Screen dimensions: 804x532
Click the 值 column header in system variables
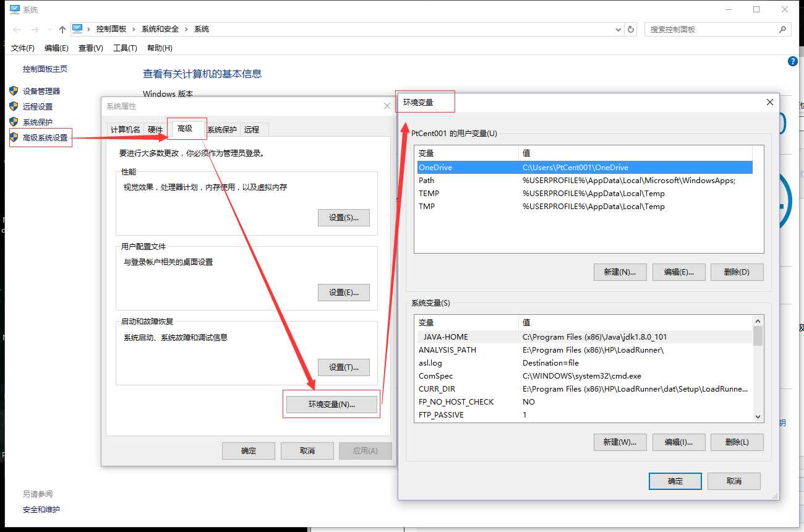coord(635,323)
